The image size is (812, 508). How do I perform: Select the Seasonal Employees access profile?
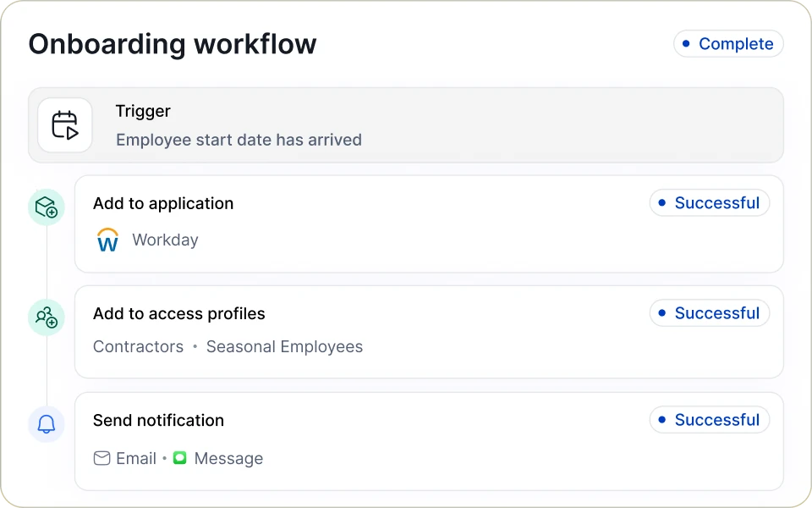pyautogui.click(x=284, y=347)
